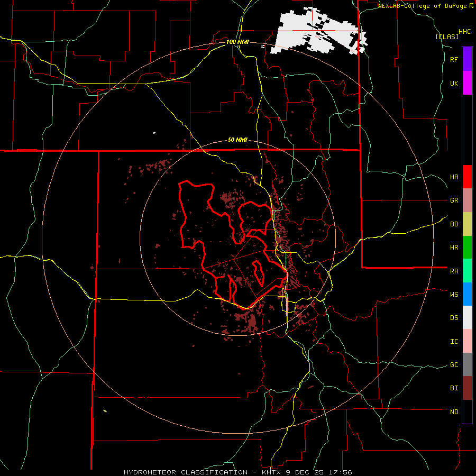This screenshot has height=476, width=476.
Task: Click the small yellow BD echo speck
Action: point(105,411)
